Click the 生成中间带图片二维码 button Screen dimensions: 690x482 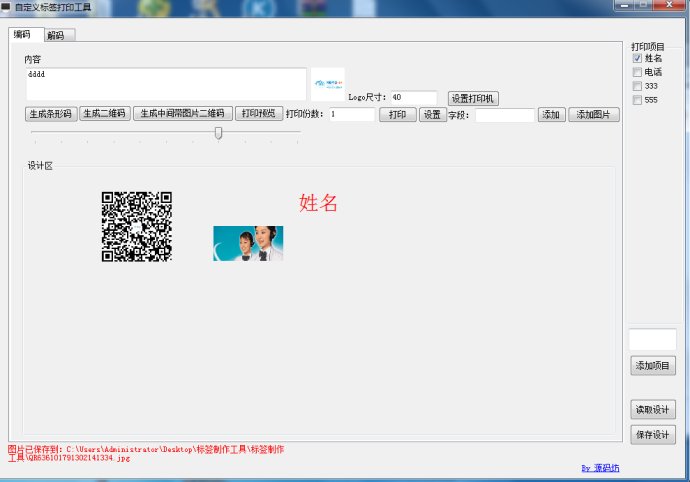183,114
